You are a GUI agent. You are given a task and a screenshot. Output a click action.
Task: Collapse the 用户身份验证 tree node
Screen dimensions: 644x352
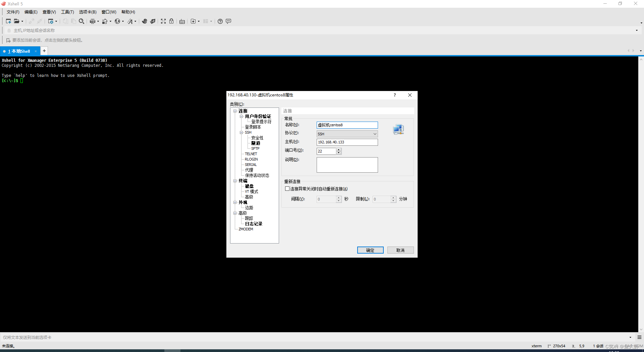point(241,116)
